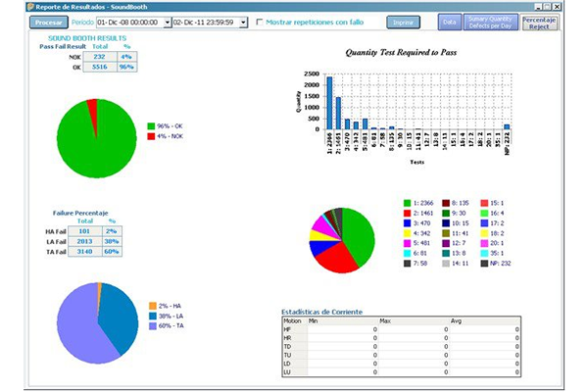Screen dimensions: 588x392
Task: Click the tallest bar in Quantity Test chart
Action: 328,103
